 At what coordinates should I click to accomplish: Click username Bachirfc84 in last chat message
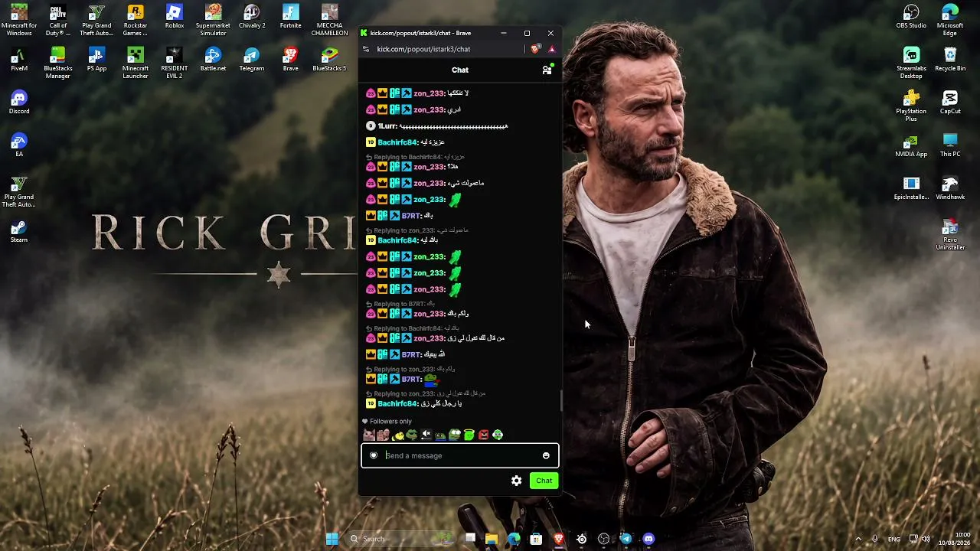pyautogui.click(x=397, y=403)
